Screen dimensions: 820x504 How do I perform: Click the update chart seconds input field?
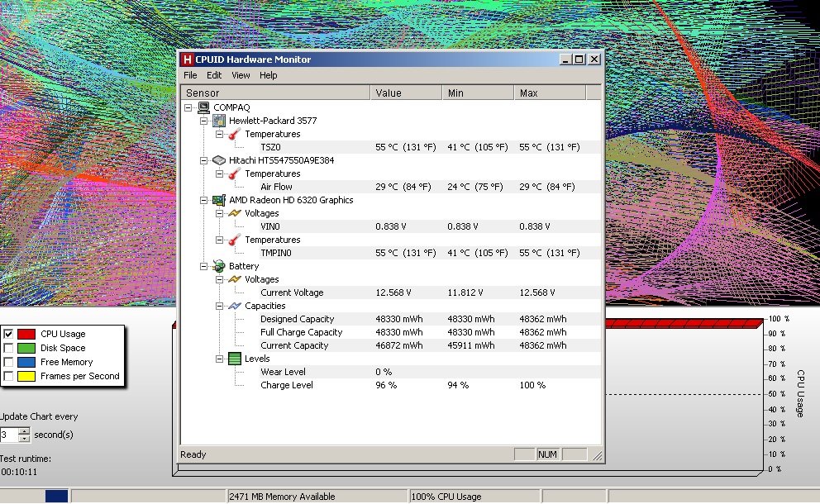click(x=9, y=435)
